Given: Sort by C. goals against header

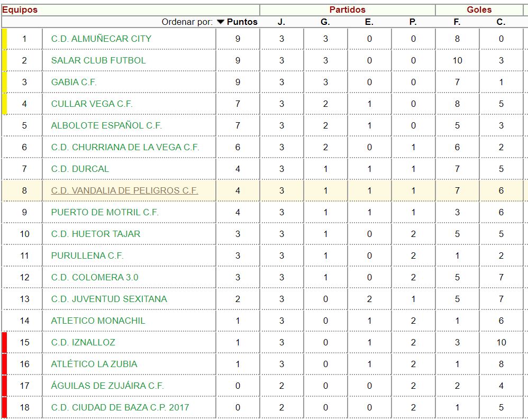Looking at the screenshot, I should (x=501, y=22).
